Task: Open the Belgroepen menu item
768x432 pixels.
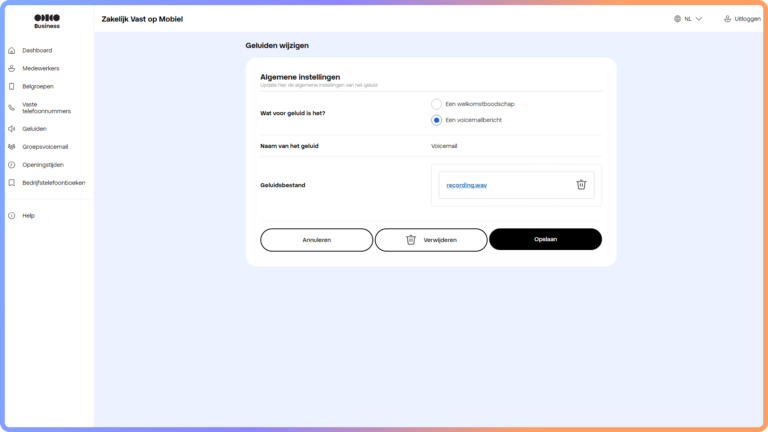Action: pyautogui.click(x=38, y=87)
